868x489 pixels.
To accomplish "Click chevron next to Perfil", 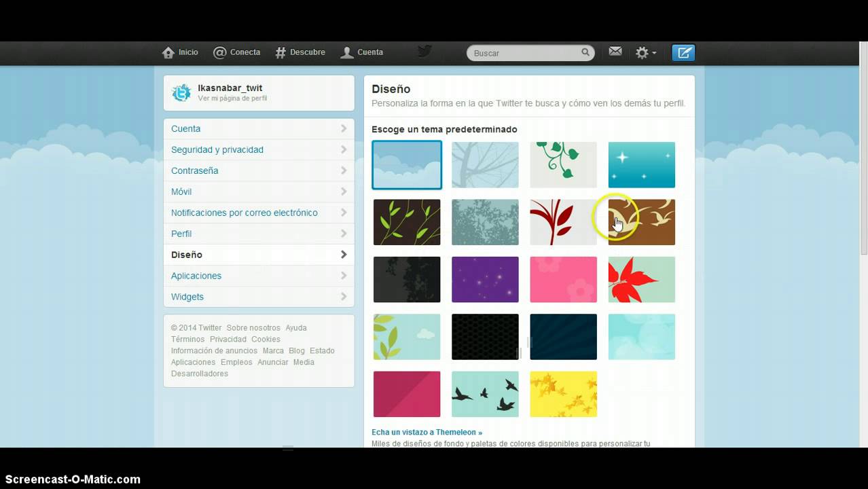I will (x=344, y=234).
